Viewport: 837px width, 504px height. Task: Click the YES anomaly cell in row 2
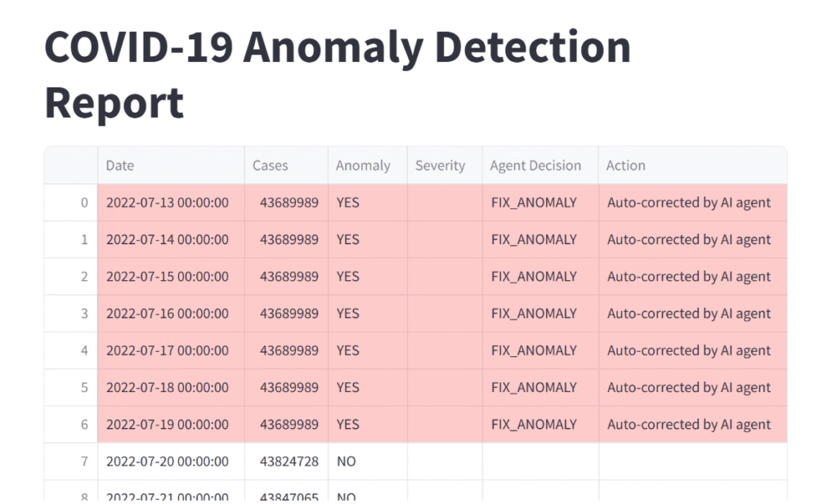(367, 277)
